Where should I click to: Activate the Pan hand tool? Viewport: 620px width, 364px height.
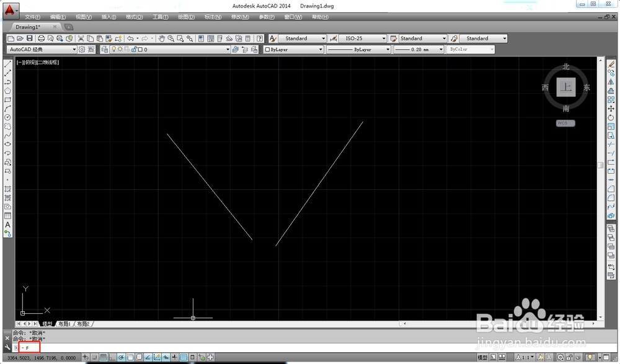(x=161, y=38)
